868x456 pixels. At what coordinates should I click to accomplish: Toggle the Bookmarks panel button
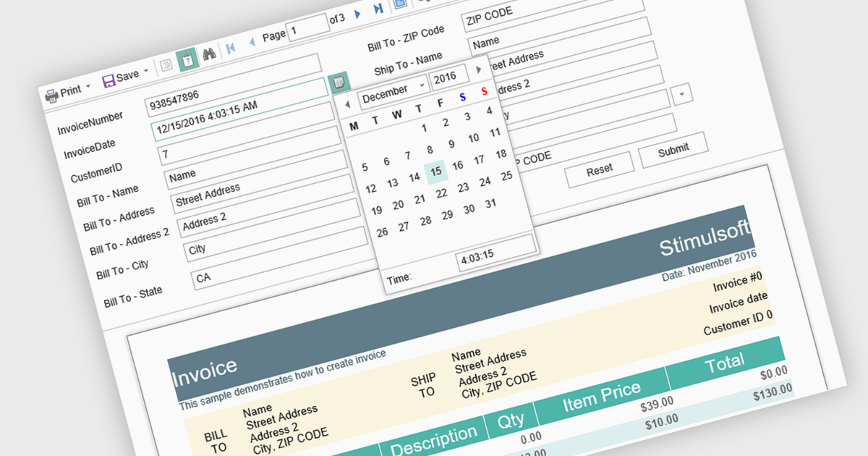pyautogui.click(x=166, y=65)
